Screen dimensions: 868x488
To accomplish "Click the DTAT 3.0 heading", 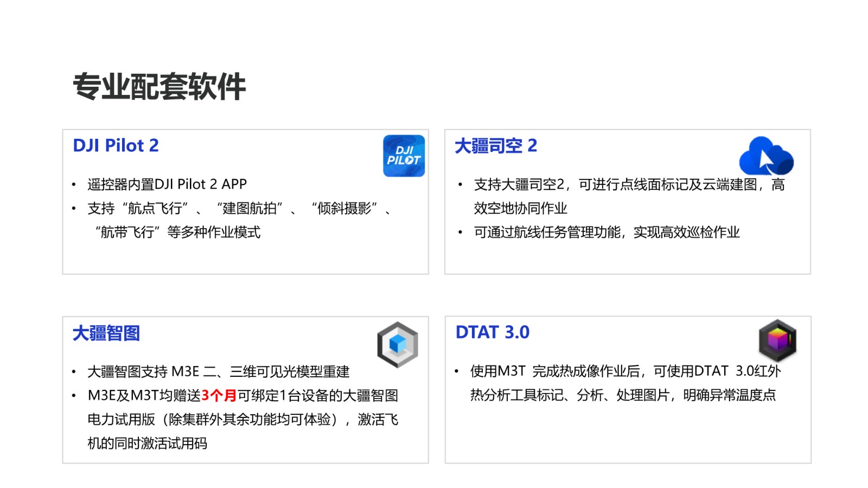I will coord(492,332).
